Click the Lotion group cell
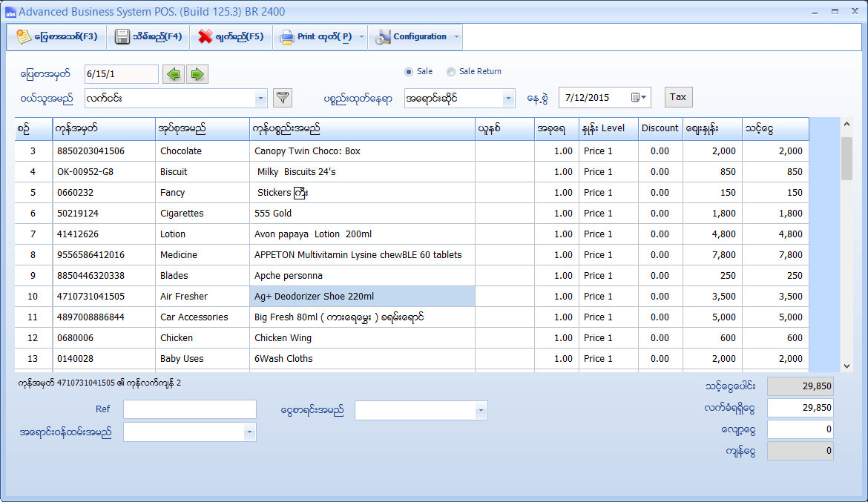This screenshot has height=502, width=868. click(203, 234)
